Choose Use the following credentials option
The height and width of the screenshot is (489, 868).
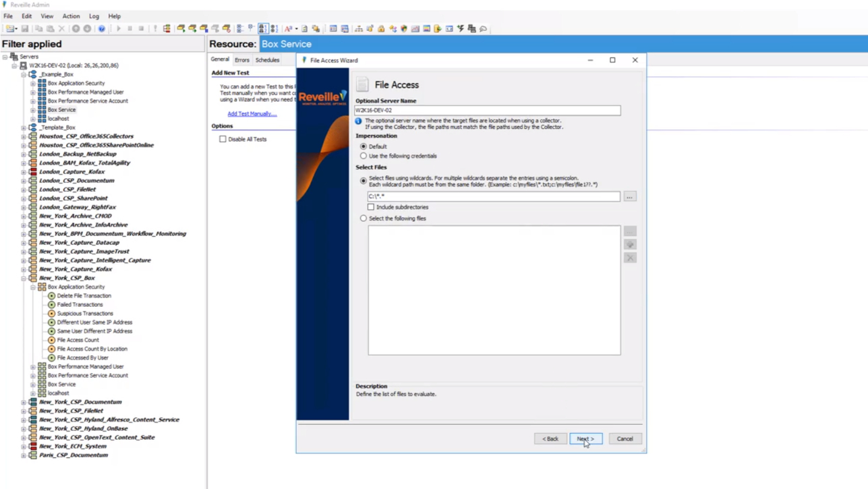(364, 156)
